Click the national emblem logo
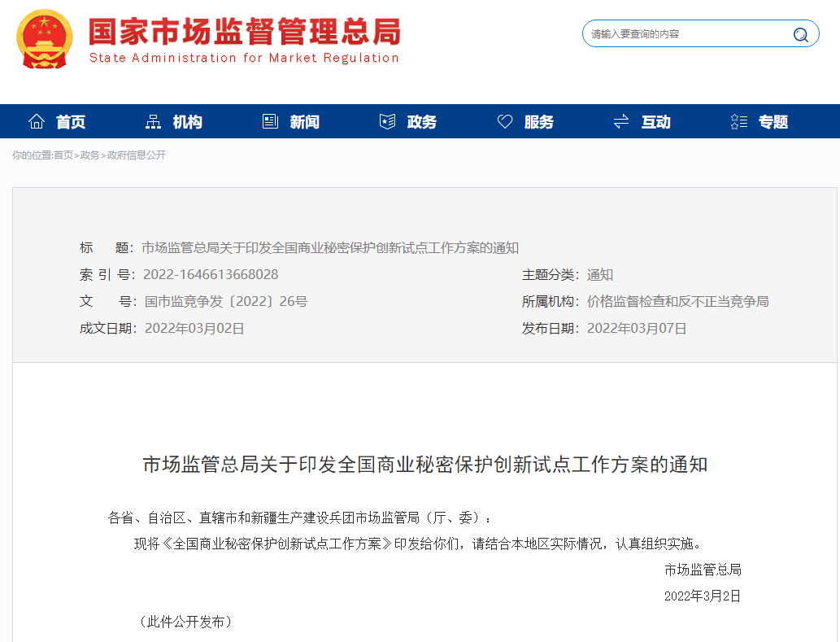 point(45,37)
